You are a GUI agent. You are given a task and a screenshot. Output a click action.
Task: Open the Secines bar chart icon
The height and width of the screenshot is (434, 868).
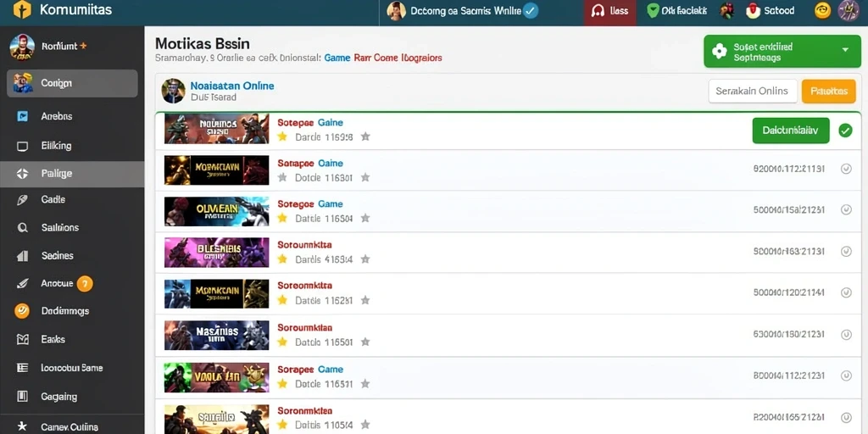tap(22, 256)
